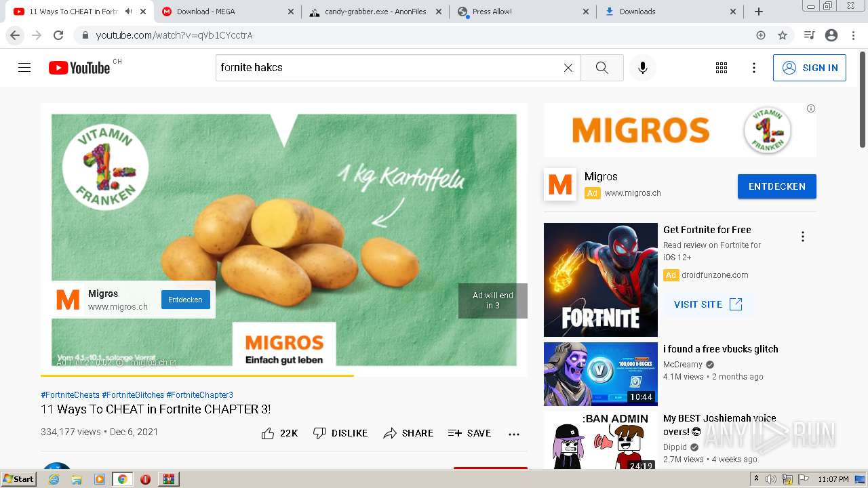The image size is (868, 488).
Task: Open the Chrome profile avatar
Action: 831,35
